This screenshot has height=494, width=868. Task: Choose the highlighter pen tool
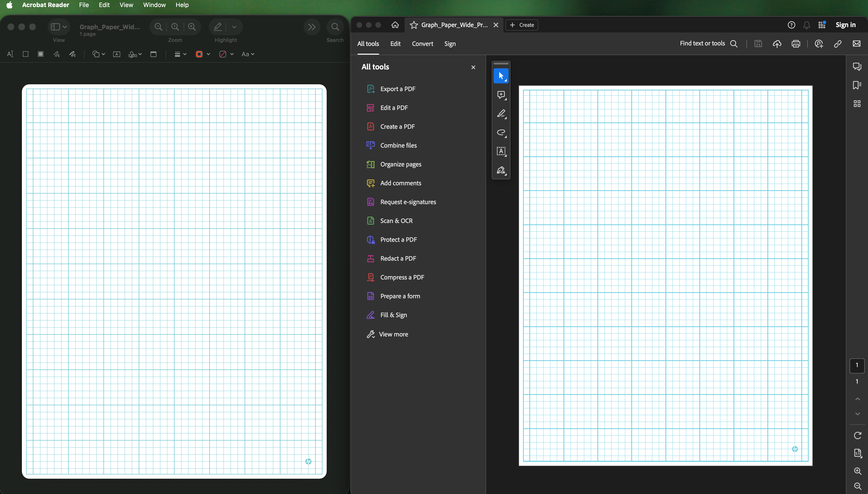coord(501,114)
